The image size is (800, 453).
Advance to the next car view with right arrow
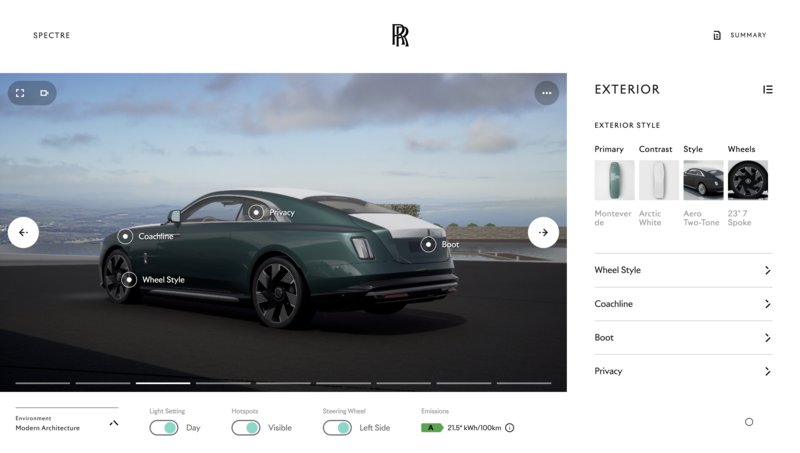(543, 232)
